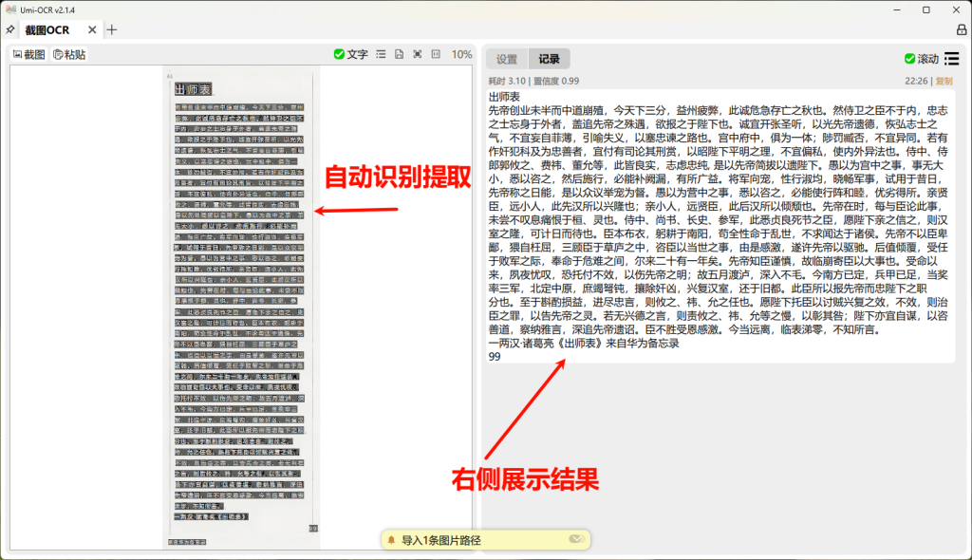Open a new tab with the plus button

click(112, 29)
